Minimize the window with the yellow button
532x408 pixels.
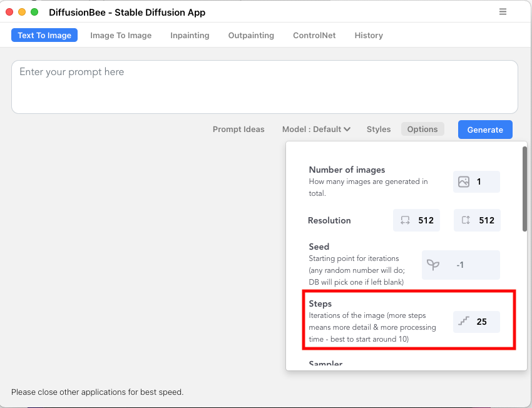tap(22, 12)
